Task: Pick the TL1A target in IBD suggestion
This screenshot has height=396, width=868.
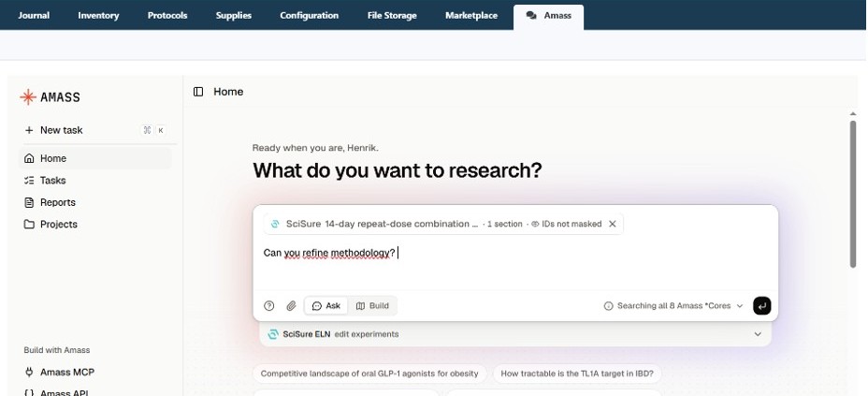Action: coord(577,374)
